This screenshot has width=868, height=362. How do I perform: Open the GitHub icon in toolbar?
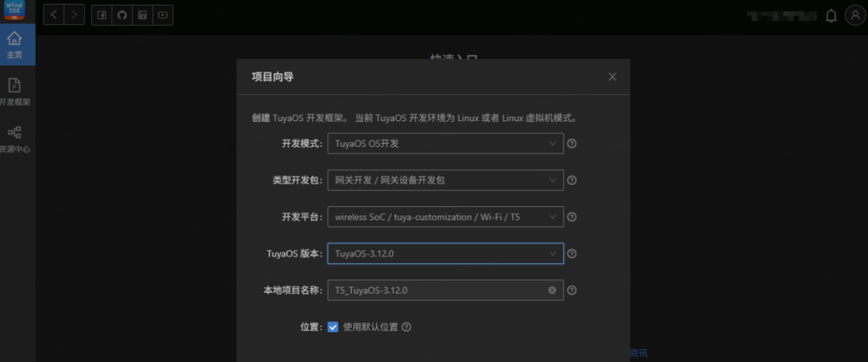[x=122, y=15]
